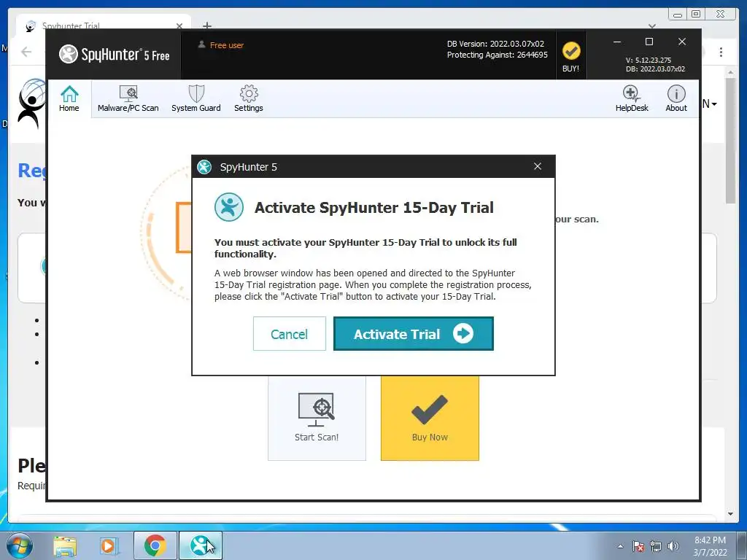Open Windows Explorer from taskbar
Viewport: 747px width, 560px height.
pos(65,545)
